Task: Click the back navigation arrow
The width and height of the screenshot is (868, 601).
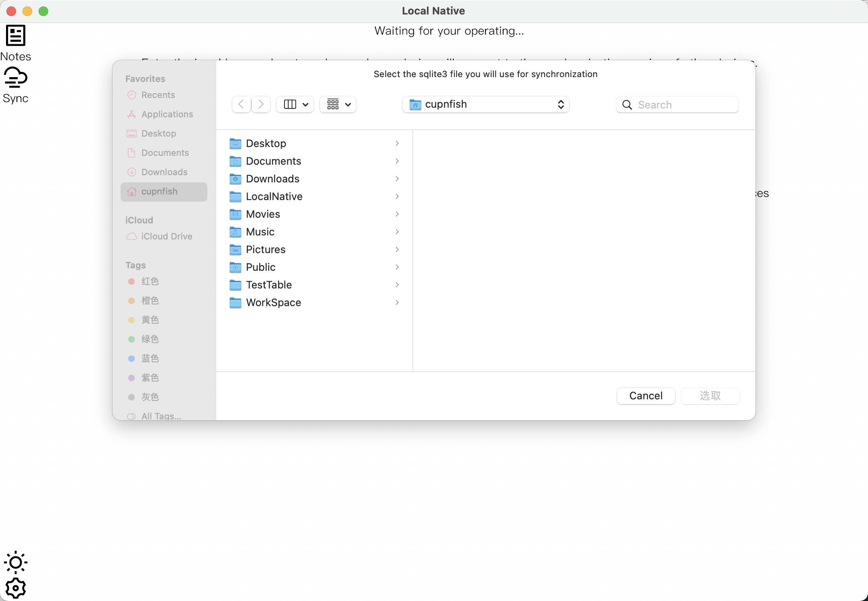Action: [x=241, y=104]
